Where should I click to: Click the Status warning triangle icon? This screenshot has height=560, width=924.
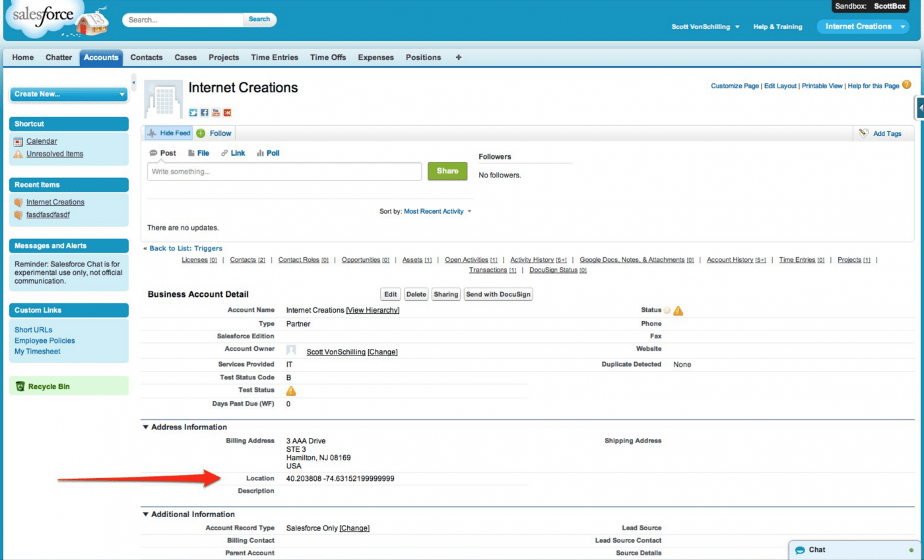coord(678,311)
